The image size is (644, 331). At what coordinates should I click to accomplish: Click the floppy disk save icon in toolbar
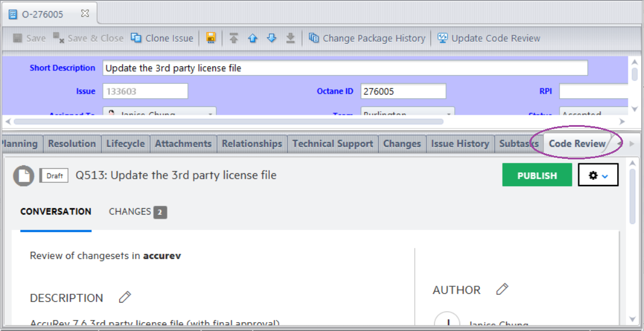211,38
